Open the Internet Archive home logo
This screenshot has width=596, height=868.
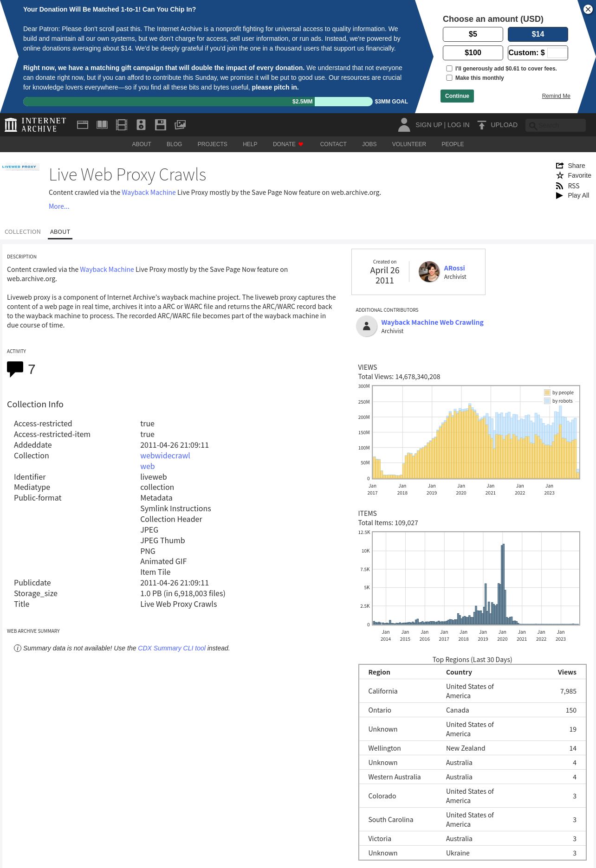[35, 125]
